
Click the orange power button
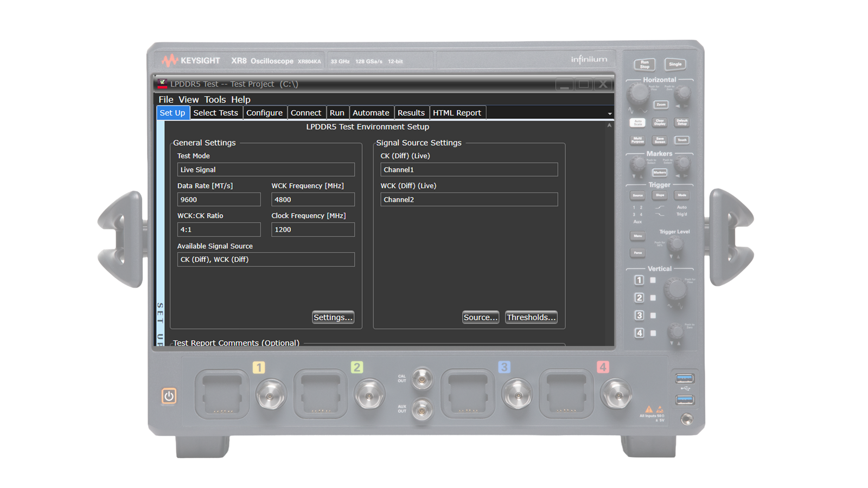tap(169, 396)
